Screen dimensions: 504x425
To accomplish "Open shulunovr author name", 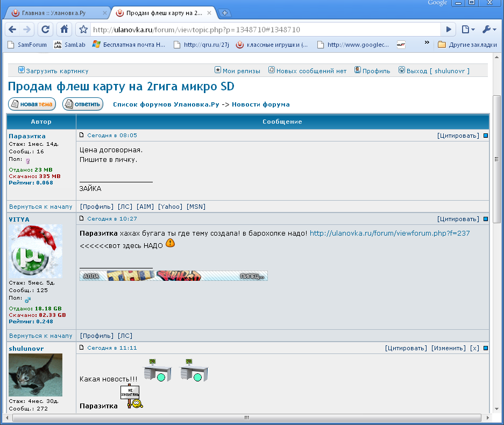I will (x=26, y=349).
